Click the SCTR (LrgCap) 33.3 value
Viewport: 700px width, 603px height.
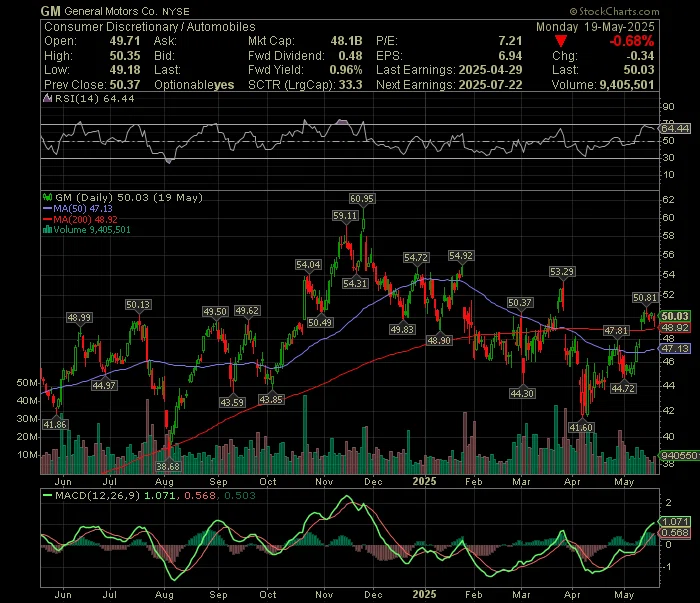350,85
